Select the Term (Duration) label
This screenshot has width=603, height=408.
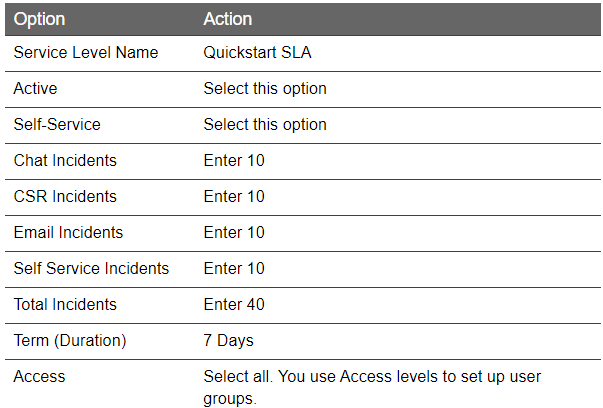(x=70, y=341)
